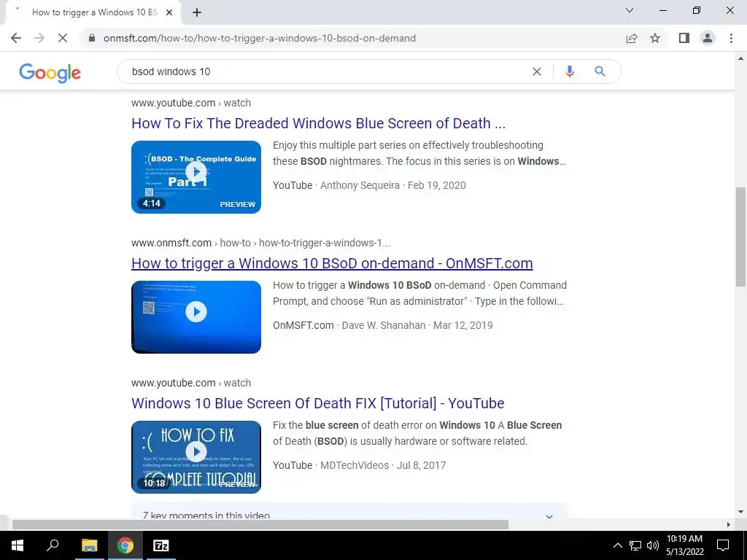Expand '7 key moments in this video'
The height and width of the screenshot is (560, 747).
tap(349, 513)
